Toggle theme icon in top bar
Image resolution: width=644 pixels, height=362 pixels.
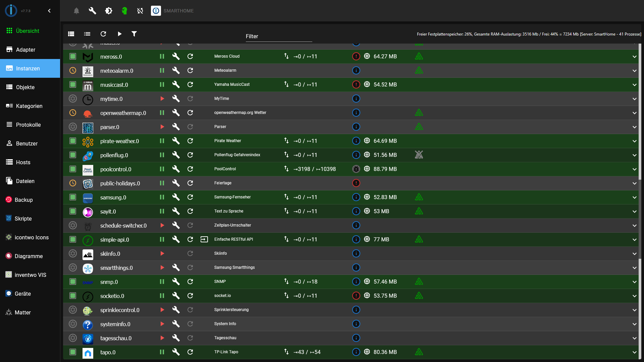[x=109, y=11]
